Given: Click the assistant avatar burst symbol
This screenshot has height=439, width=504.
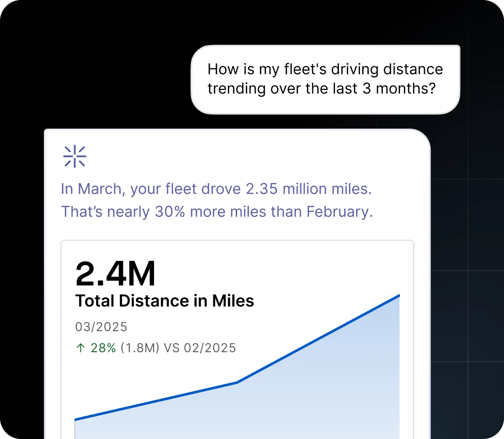Looking at the screenshot, I should 75,156.
